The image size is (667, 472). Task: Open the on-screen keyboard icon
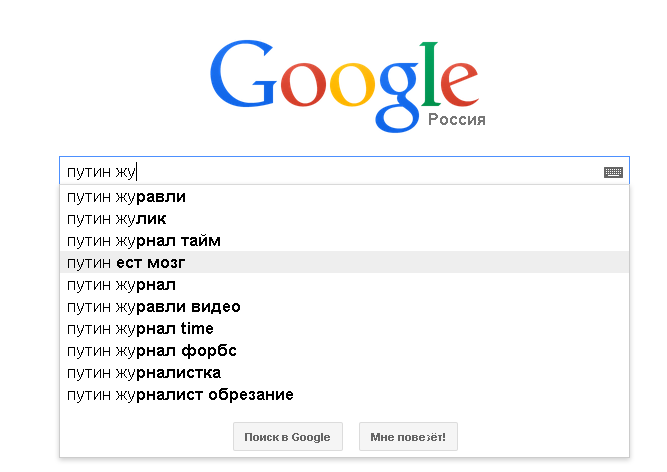coord(613,172)
